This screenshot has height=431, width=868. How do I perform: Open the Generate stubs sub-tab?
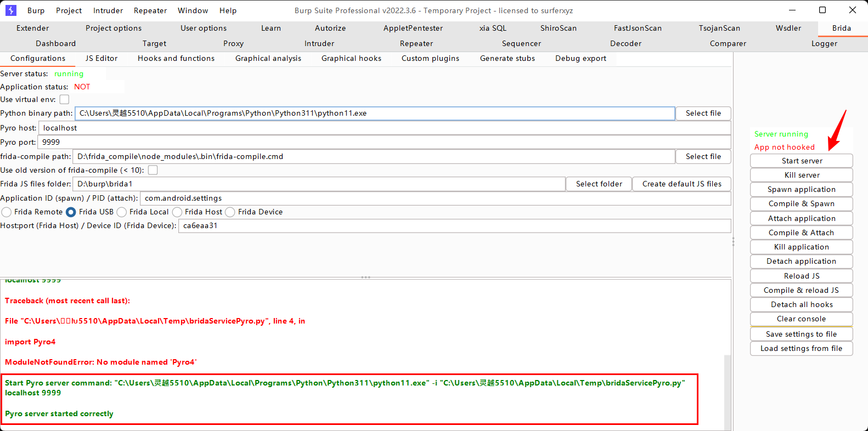(x=508, y=59)
